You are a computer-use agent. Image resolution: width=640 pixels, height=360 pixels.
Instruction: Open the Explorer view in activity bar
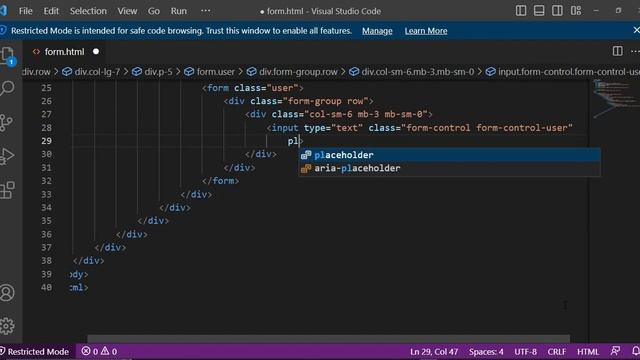point(7,56)
